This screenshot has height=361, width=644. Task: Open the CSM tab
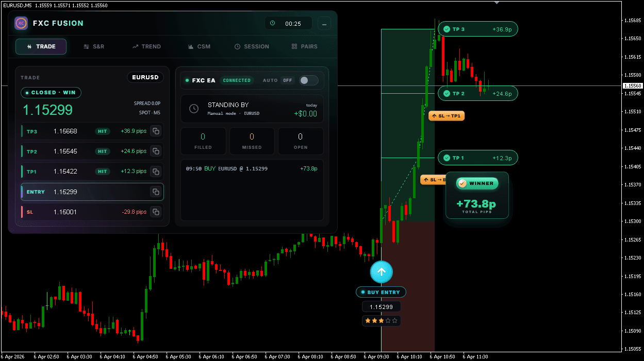click(200, 46)
